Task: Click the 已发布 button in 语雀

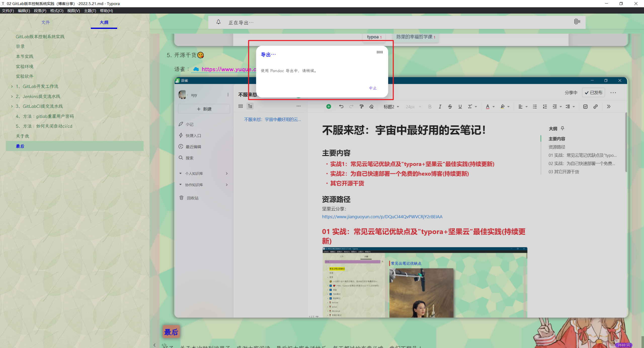Action: [x=593, y=92]
